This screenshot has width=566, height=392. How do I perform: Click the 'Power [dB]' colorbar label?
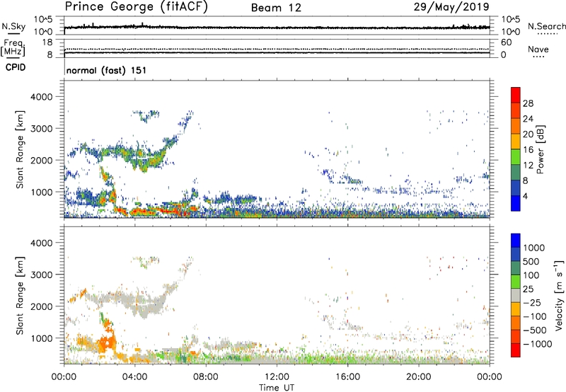(x=540, y=149)
